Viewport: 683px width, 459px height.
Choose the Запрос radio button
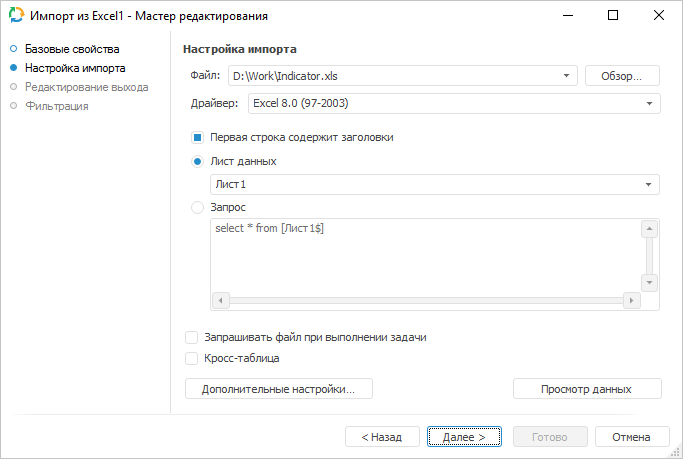click(x=197, y=208)
